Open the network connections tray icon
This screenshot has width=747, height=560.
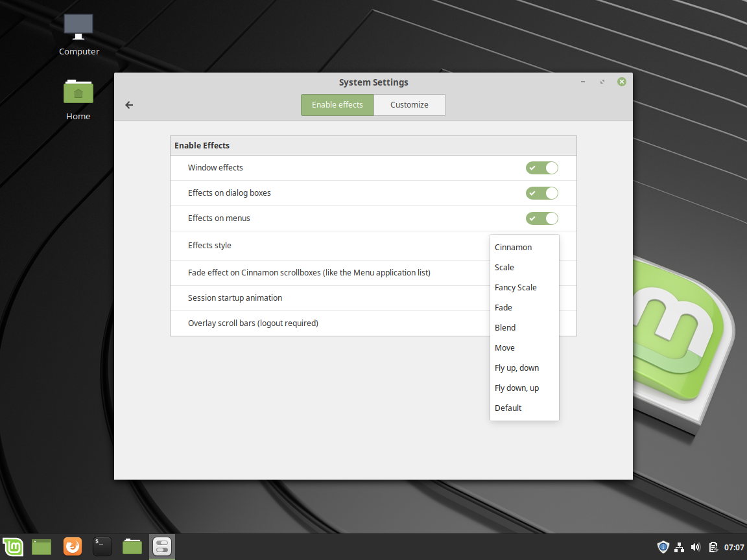[x=680, y=547]
